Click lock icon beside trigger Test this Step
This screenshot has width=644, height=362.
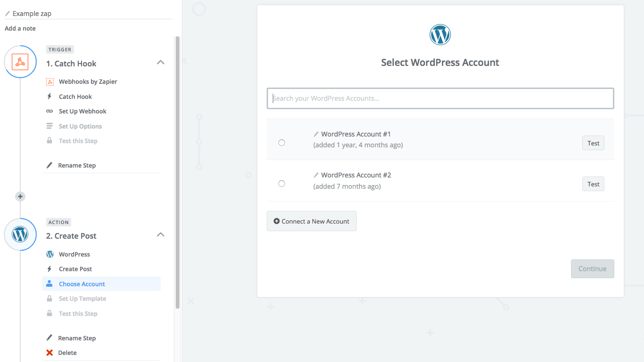tap(49, 141)
